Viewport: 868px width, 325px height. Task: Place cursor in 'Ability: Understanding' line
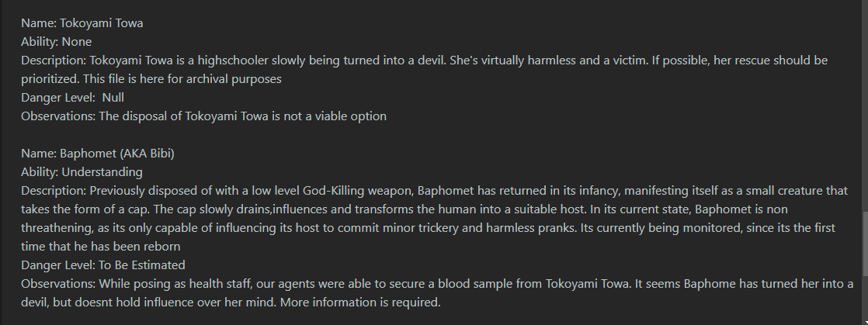pos(82,172)
